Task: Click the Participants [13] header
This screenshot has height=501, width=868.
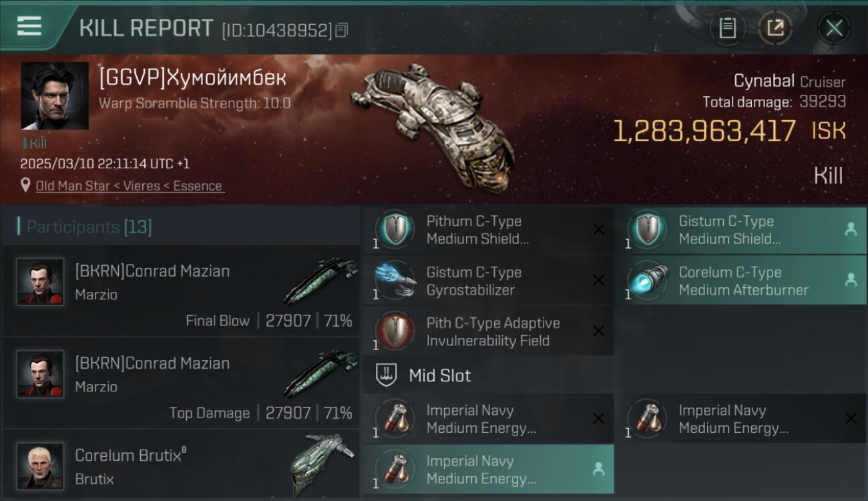Action: (x=89, y=227)
